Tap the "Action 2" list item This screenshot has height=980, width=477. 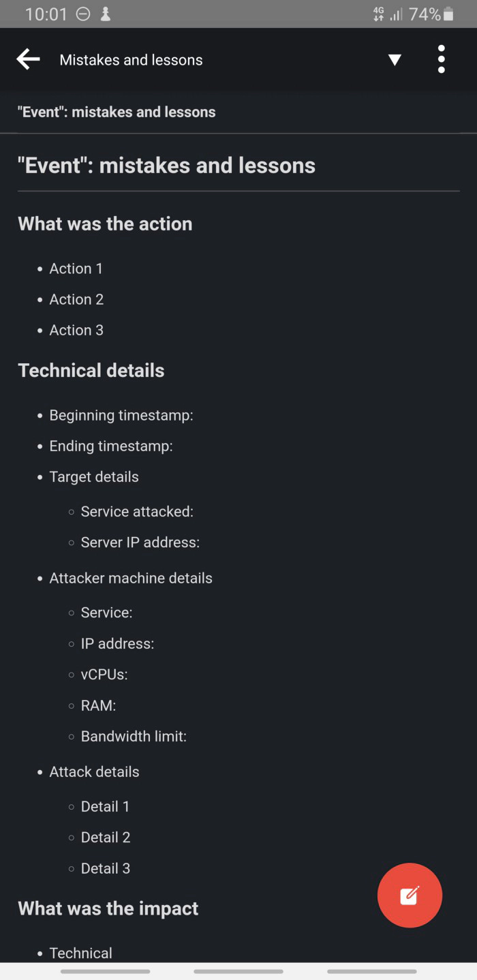pyautogui.click(x=76, y=299)
